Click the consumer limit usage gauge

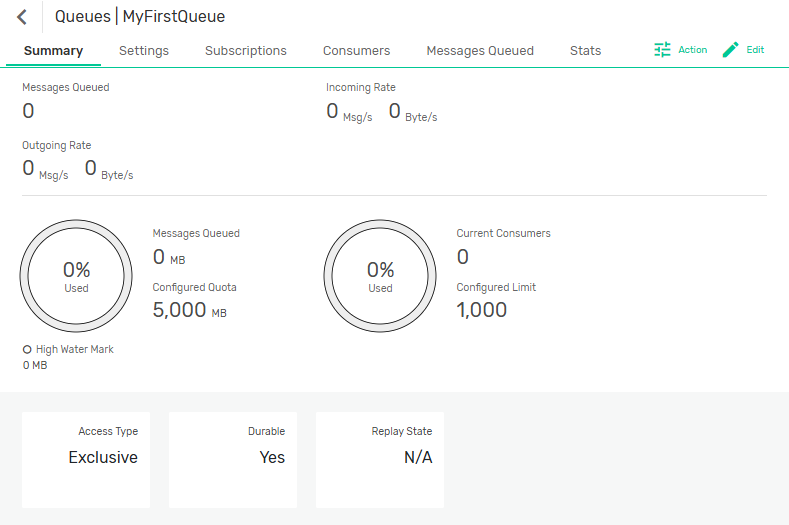click(380, 275)
